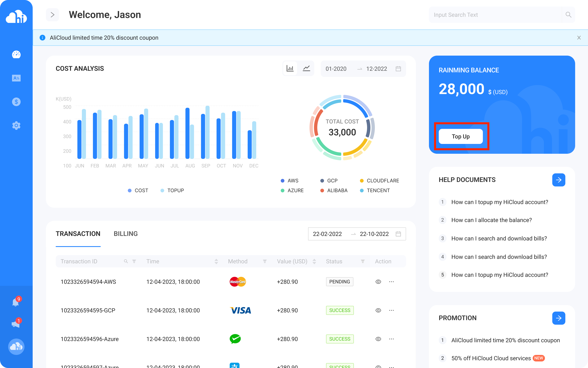Open the dollar billing icon in sidebar
Screen dimensions: 588x368
[x=16, y=102]
